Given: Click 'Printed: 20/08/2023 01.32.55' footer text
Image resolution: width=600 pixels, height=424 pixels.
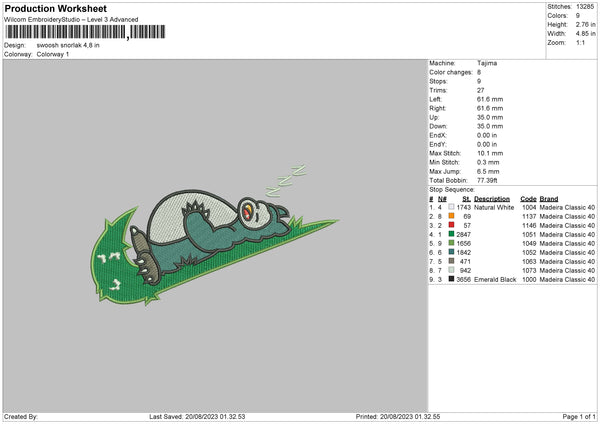Looking at the screenshot, I should pos(398,417).
